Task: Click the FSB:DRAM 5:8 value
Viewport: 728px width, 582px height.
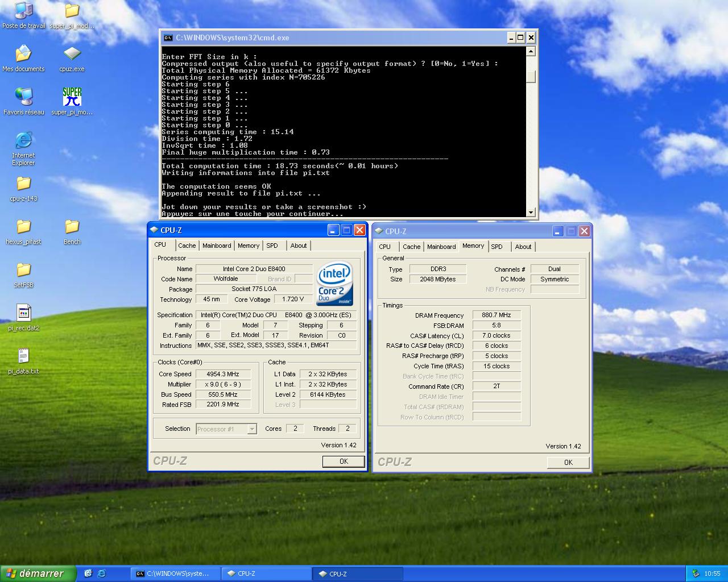Action: [x=497, y=325]
